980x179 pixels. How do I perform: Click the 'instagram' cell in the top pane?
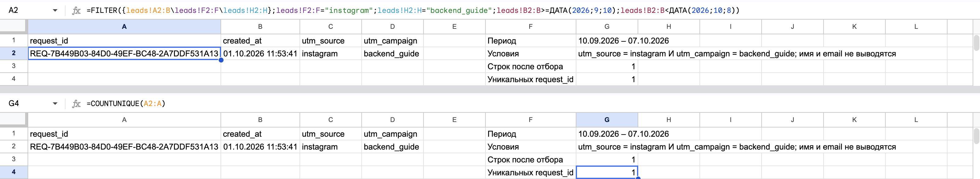[x=331, y=54]
